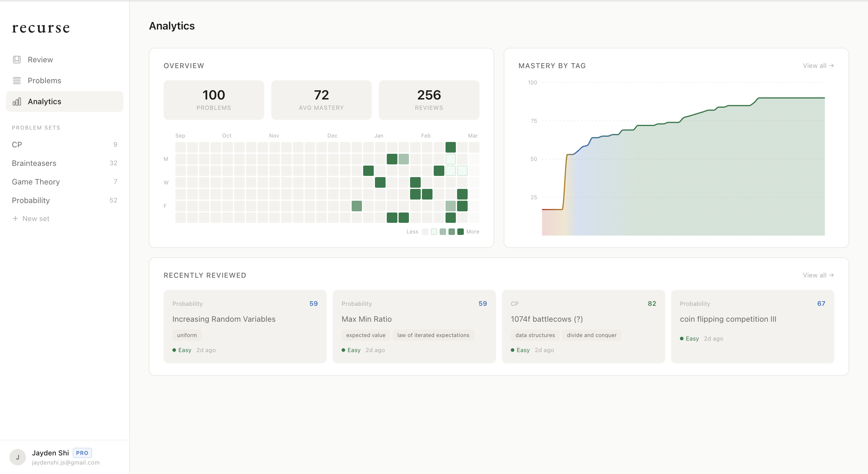Click the plus icon for New set

pyautogui.click(x=15, y=219)
